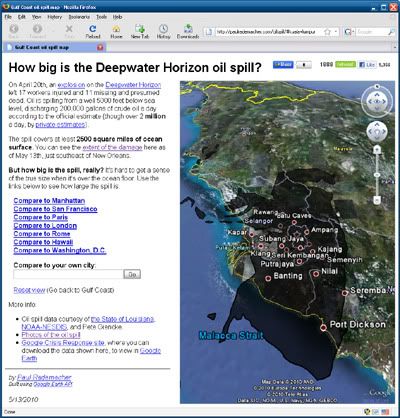Image resolution: width=400 pixels, height=418 pixels.
Task: Open the Tools menu
Action: pyautogui.click(x=101, y=17)
